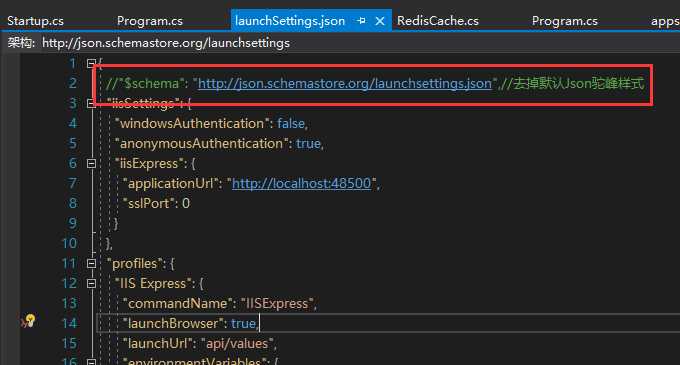Click the "IIS Express" key on line 12

click(153, 284)
